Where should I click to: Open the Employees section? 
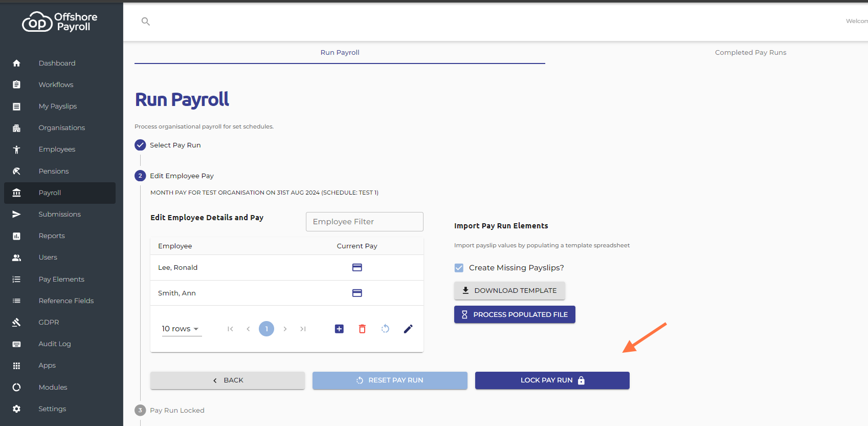tap(60, 149)
